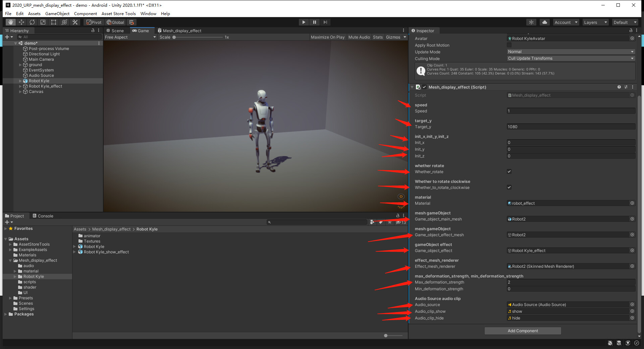Select the Hand tool in the toolbar
The width and height of the screenshot is (644, 349).
[x=10, y=22]
